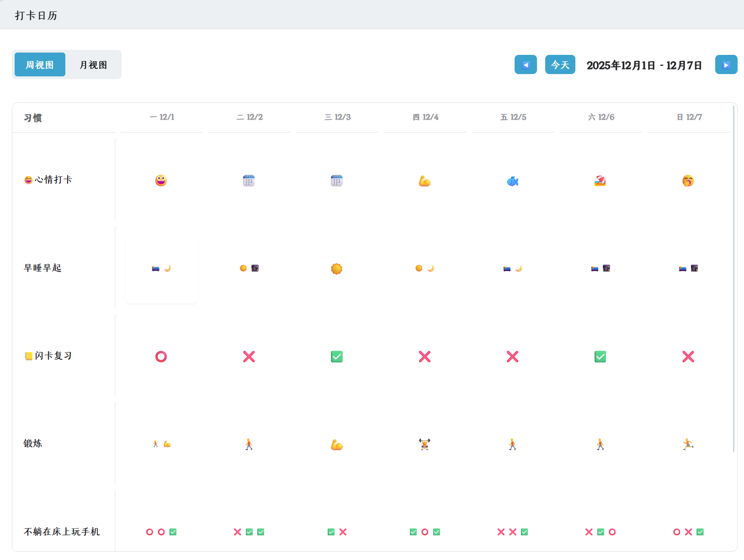Click the bed icon in 早睡早起 on 12/7
Image resolution: width=744 pixels, height=560 pixels.
click(683, 269)
